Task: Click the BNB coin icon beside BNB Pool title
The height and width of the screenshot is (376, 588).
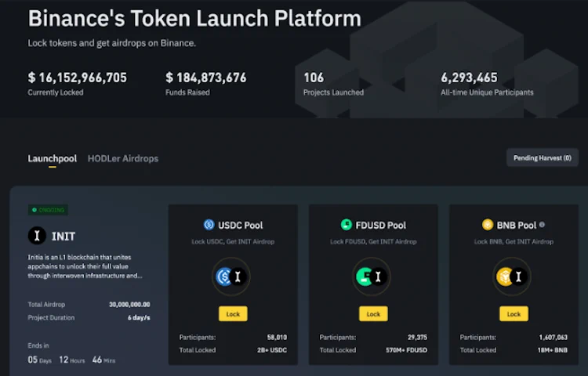Action: coord(488,225)
